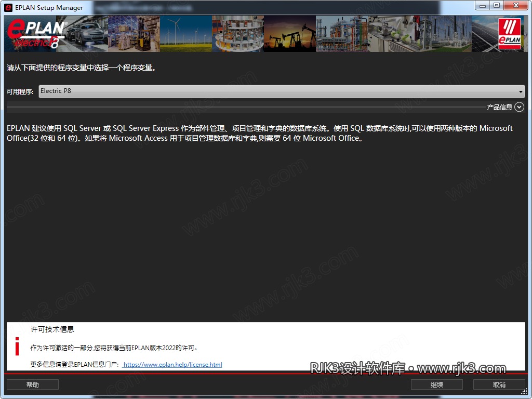Click the 可用程序 label
Viewport: 532px width, 399px height.
pyautogui.click(x=20, y=91)
